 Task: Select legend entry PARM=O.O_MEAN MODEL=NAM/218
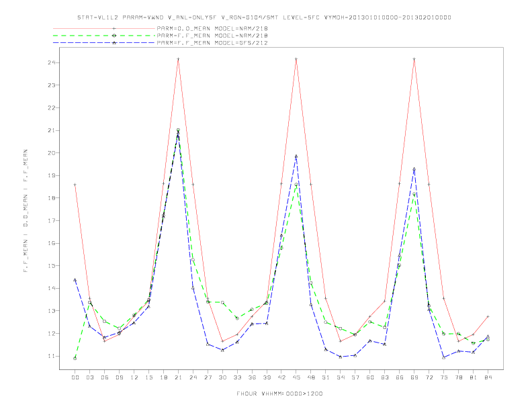(x=212, y=28)
